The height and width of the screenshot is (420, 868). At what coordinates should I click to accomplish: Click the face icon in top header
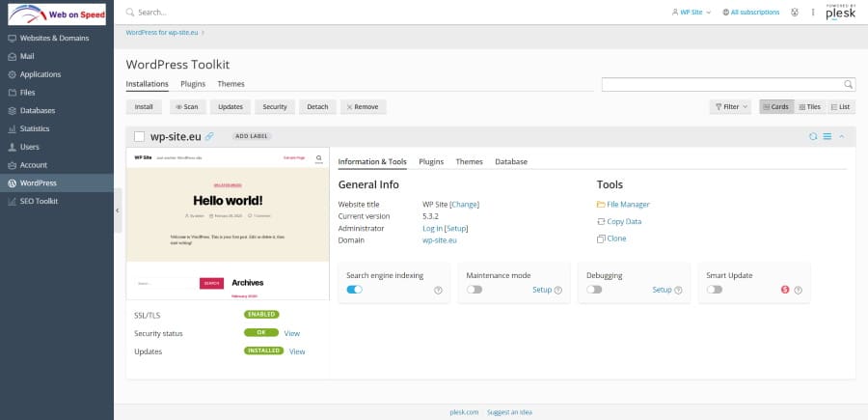pos(795,13)
